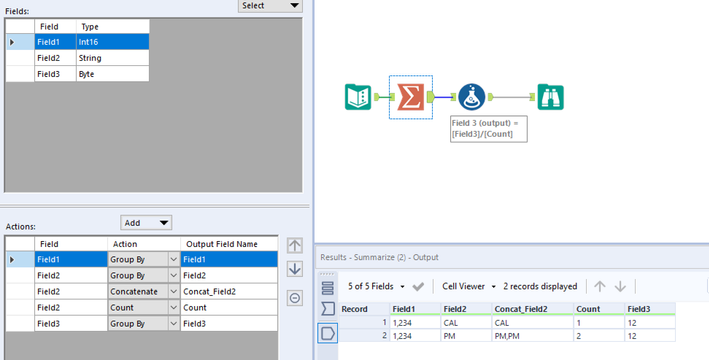Go to next record with down arrow
709x360 pixels.
pyautogui.click(x=620, y=286)
